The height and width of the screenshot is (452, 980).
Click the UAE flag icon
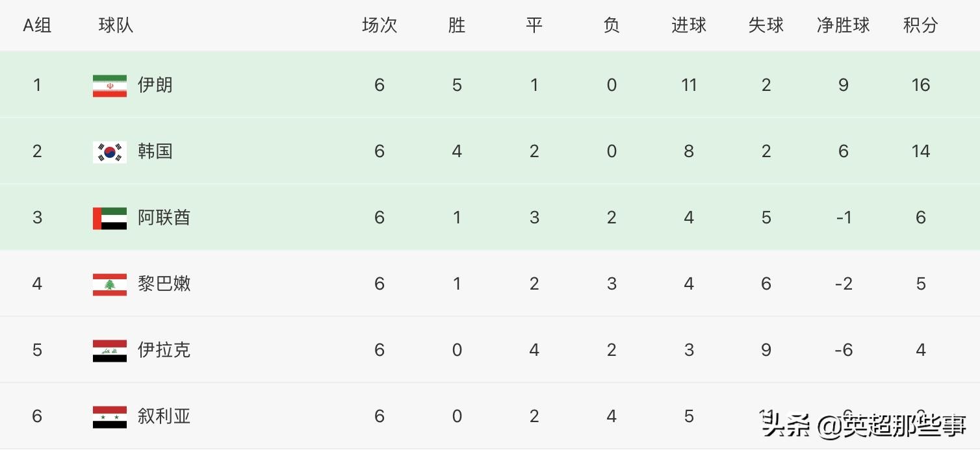(109, 218)
